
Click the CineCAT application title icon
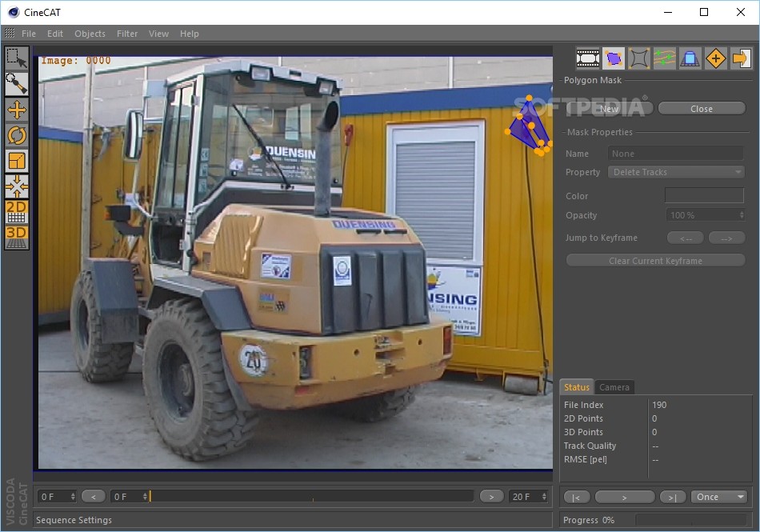coord(14,12)
